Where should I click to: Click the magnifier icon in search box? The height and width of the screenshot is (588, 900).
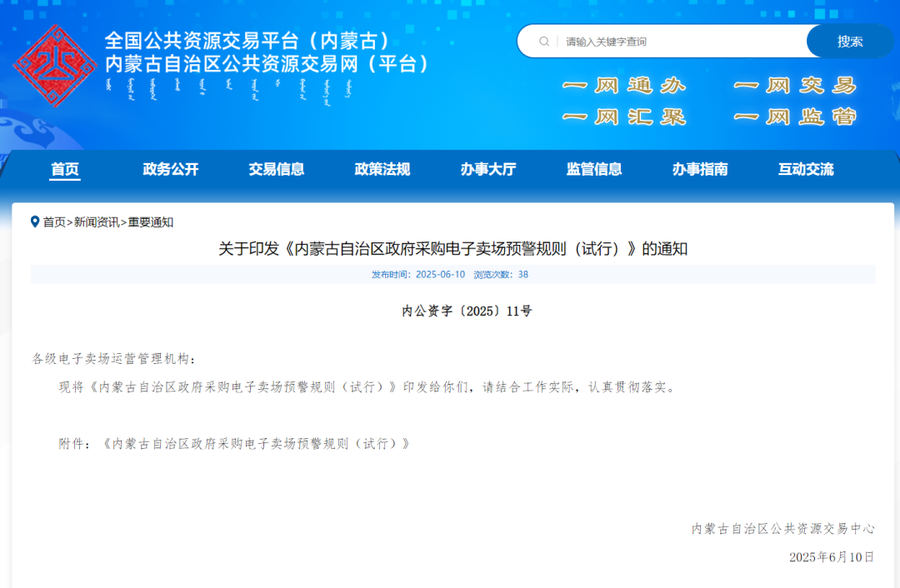[546, 40]
